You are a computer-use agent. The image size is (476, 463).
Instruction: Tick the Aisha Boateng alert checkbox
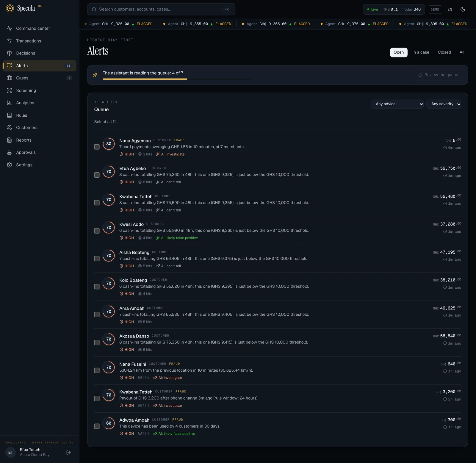[97, 259]
